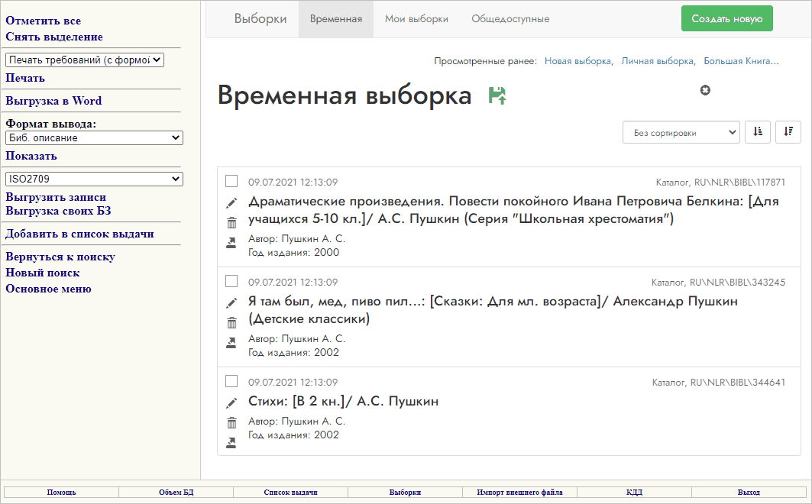Click catalog ID RU\NLR\BIBL\344641

tap(737, 382)
